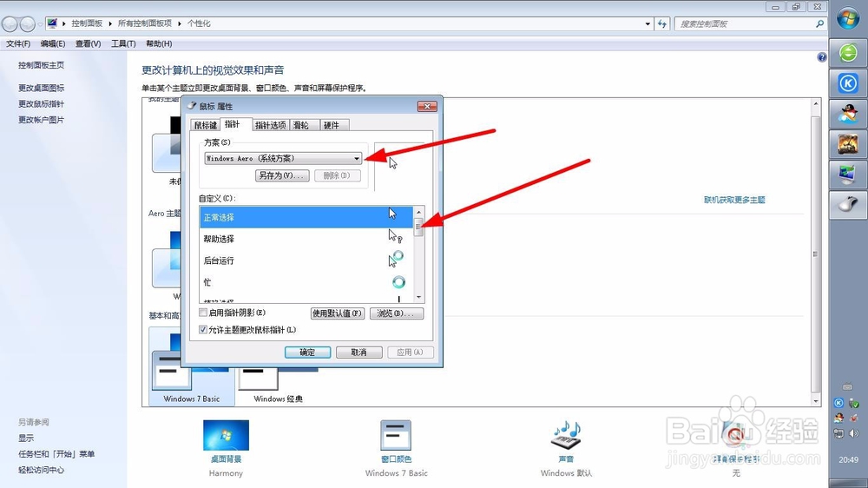The height and width of the screenshot is (488, 868).
Task: Open address bar history dropdown arrow
Action: (x=648, y=23)
